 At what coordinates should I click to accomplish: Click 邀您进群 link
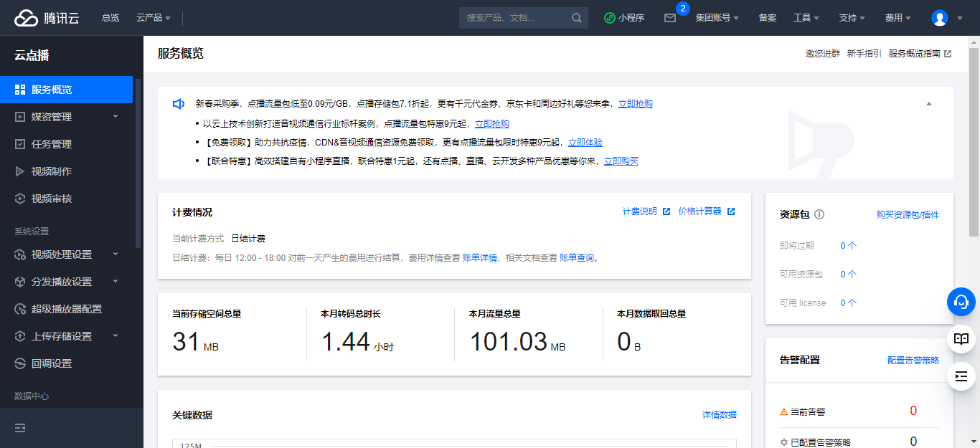pyautogui.click(x=823, y=54)
